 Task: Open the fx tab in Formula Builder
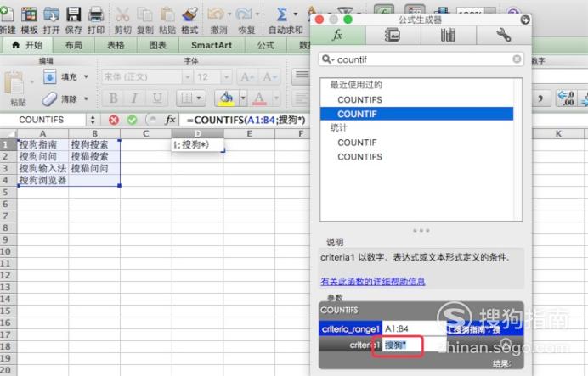337,35
